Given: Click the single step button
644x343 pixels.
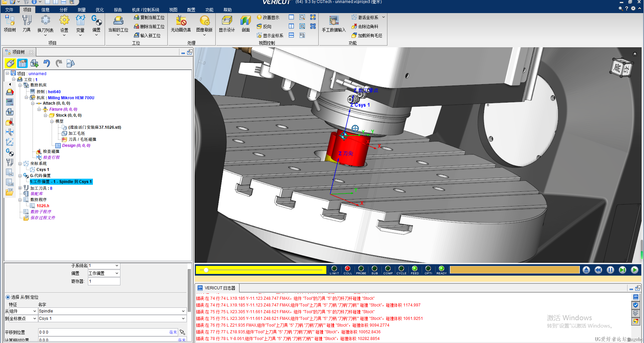Looking at the screenshot, I should coord(622,270).
